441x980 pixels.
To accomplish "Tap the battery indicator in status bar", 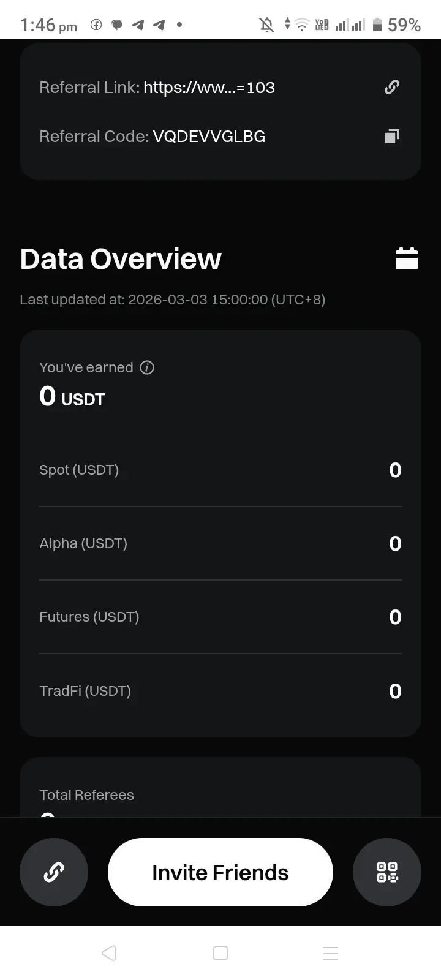I will pyautogui.click(x=377, y=24).
